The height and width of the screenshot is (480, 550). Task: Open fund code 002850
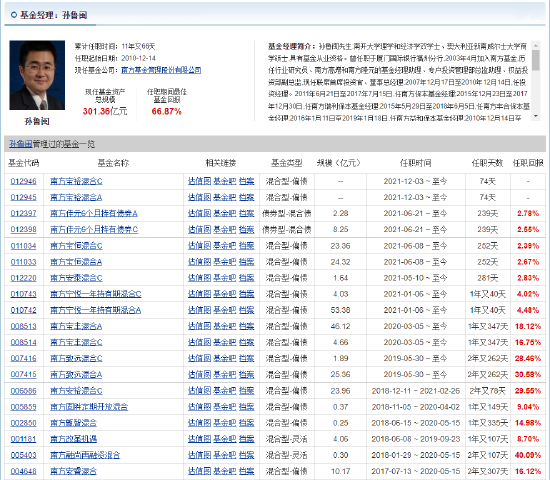[24, 423]
